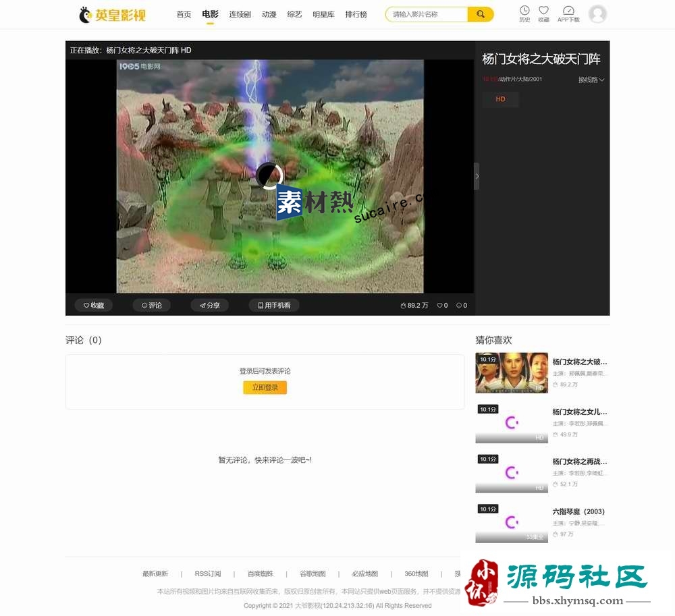The width and height of the screenshot is (675, 616).
Task: Open thumbnail of 杨门女将之大破... recommendation
Action: point(512,373)
